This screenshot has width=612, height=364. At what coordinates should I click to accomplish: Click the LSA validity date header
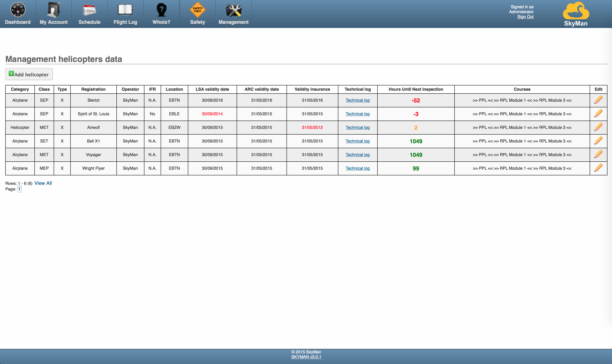click(212, 89)
